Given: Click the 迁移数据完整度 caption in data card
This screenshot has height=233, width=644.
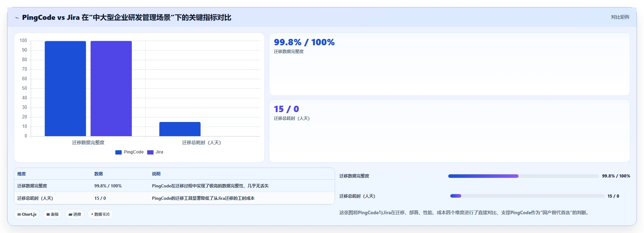Looking at the screenshot, I should [289, 52].
